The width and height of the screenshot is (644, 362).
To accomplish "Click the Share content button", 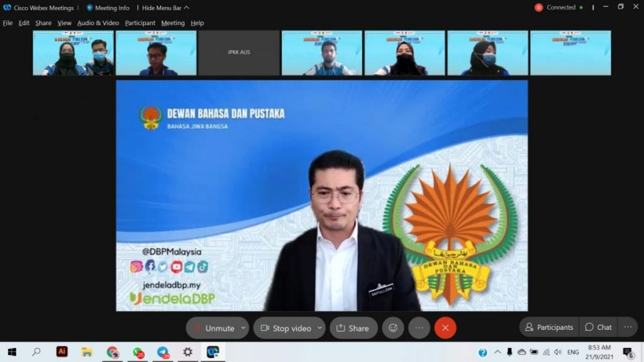I will coord(353,328).
